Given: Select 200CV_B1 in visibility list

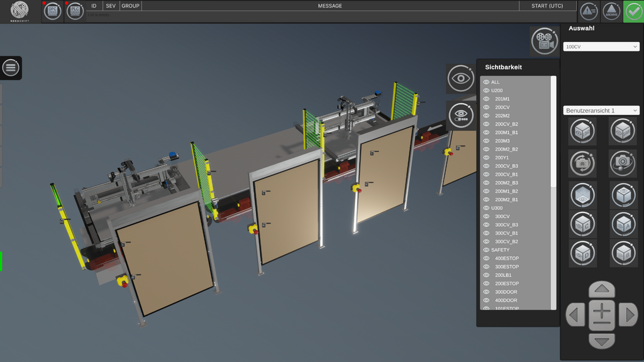Looking at the screenshot, I should (x=506, y=175).
